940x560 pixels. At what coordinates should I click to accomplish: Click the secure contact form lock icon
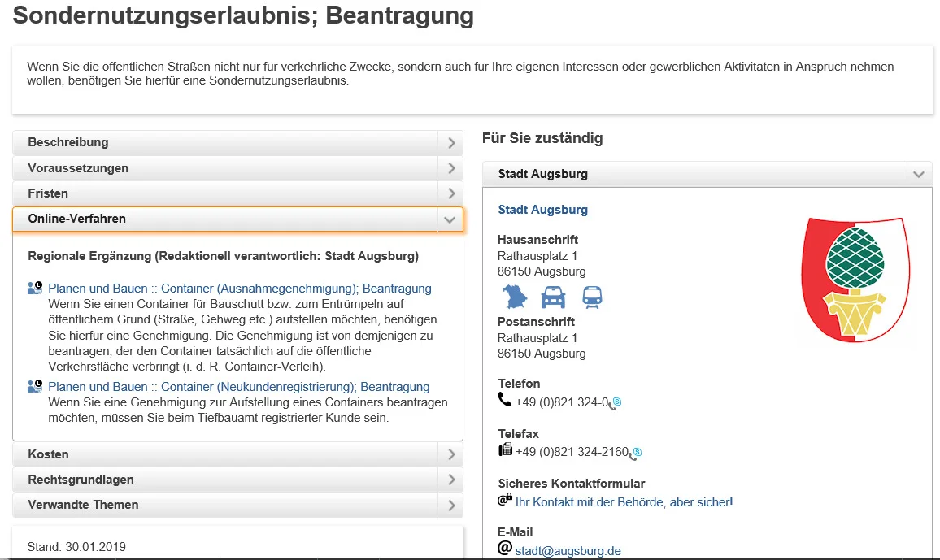pos(505,499)
